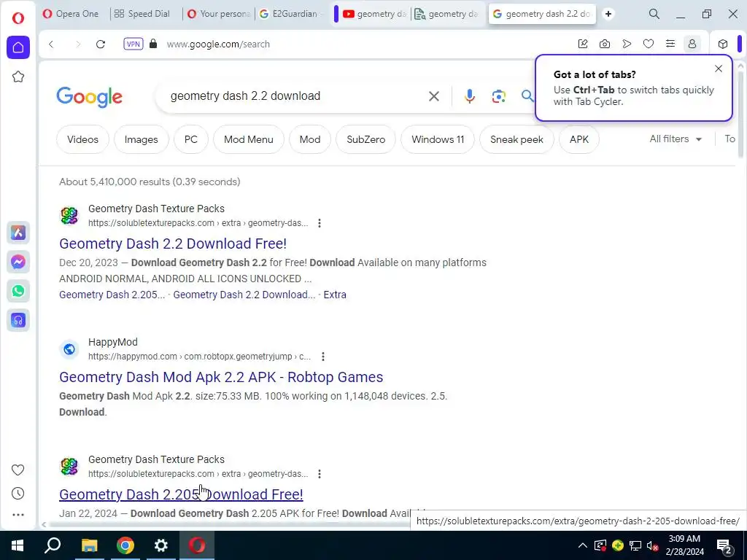
Task: Open Messenger in the Opera sidebar
Action: (x=18, y=262)
